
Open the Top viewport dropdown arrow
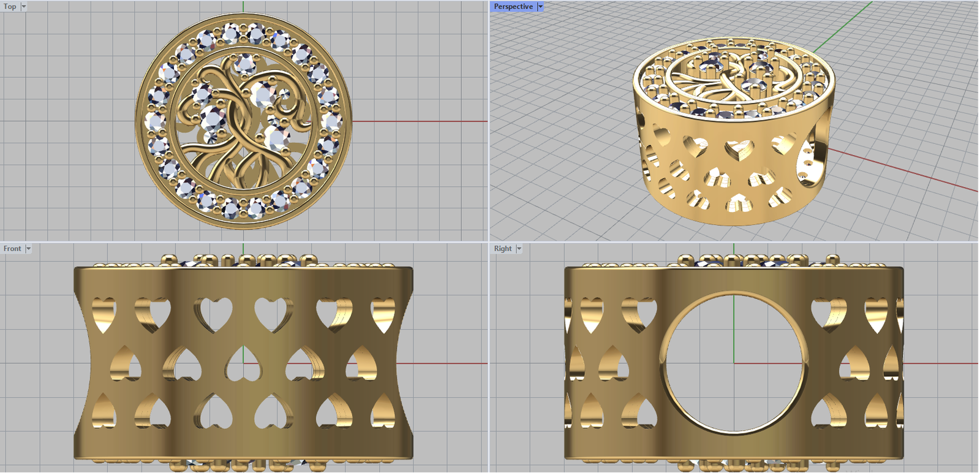click(24, 7)
